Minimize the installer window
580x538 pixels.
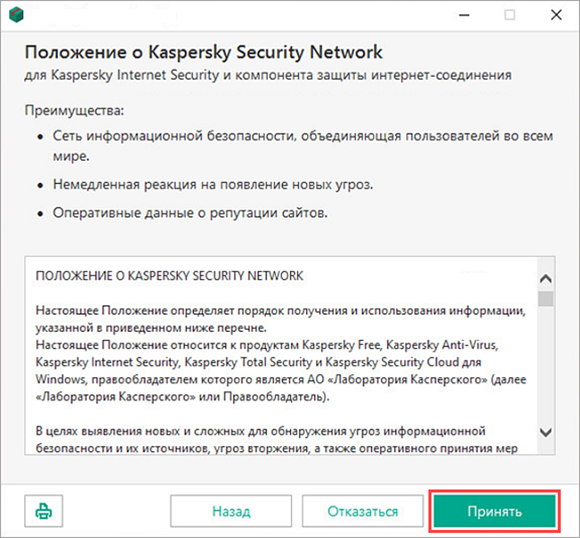[464, 15]
